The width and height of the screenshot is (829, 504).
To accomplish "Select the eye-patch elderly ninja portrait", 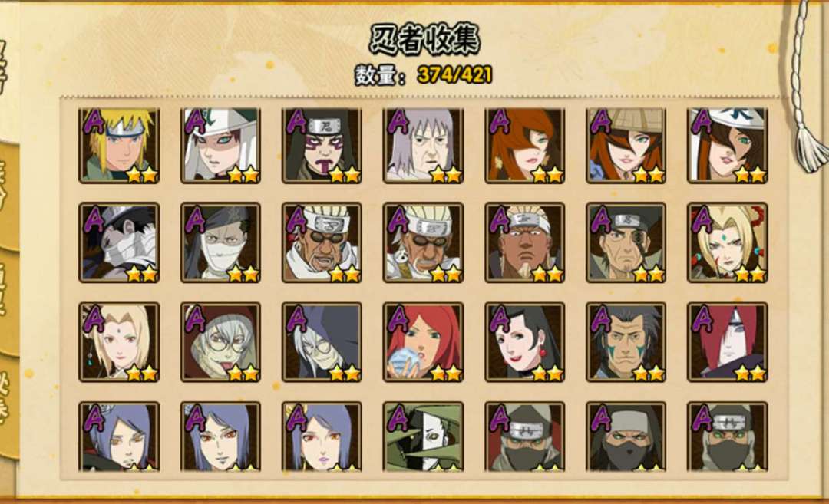I will (x=626, y=242).
